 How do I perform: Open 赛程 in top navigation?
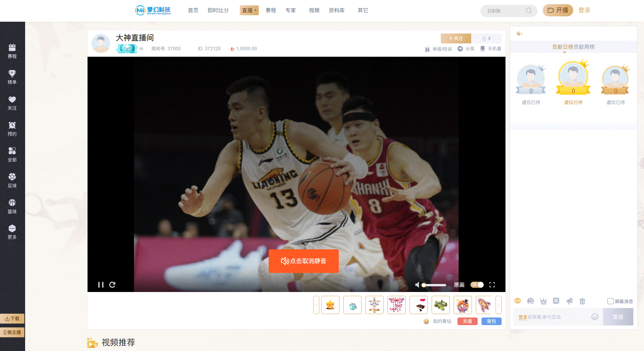(x=271, y=10)
